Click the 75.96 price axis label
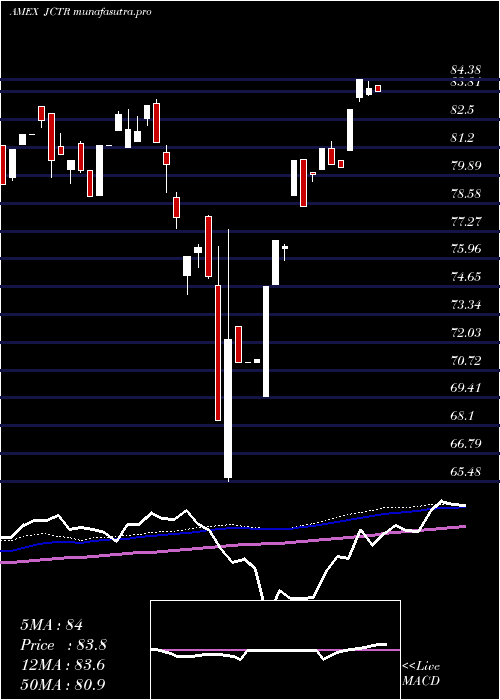This screenshot has height=700, width=500. [x=466, y=249]
